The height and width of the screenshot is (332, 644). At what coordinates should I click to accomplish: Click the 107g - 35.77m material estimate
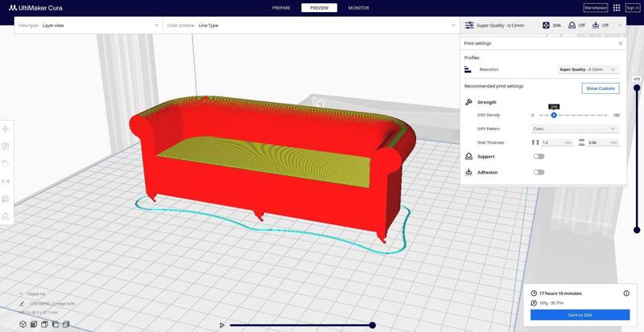coord(551,303)
